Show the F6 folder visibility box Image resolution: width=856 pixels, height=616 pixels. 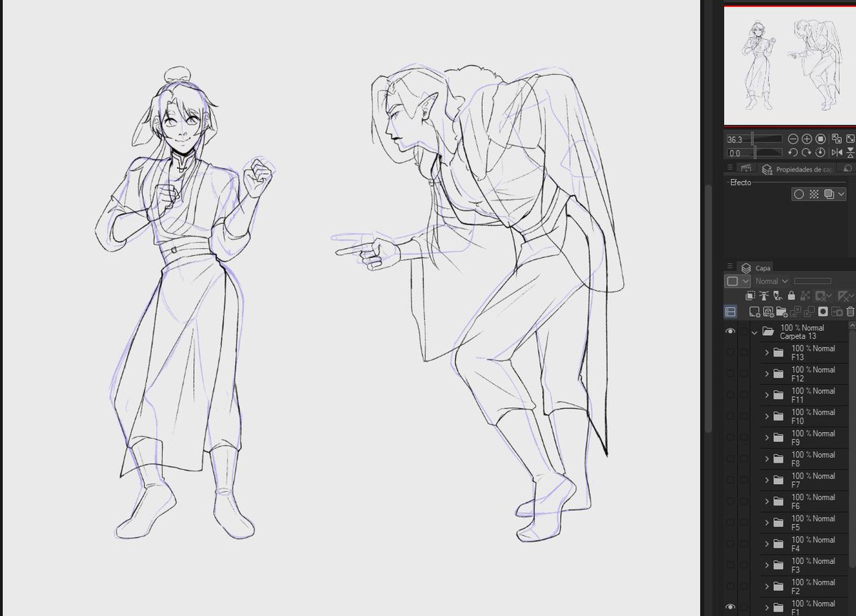pyautogui.click(x=730, y=501)
